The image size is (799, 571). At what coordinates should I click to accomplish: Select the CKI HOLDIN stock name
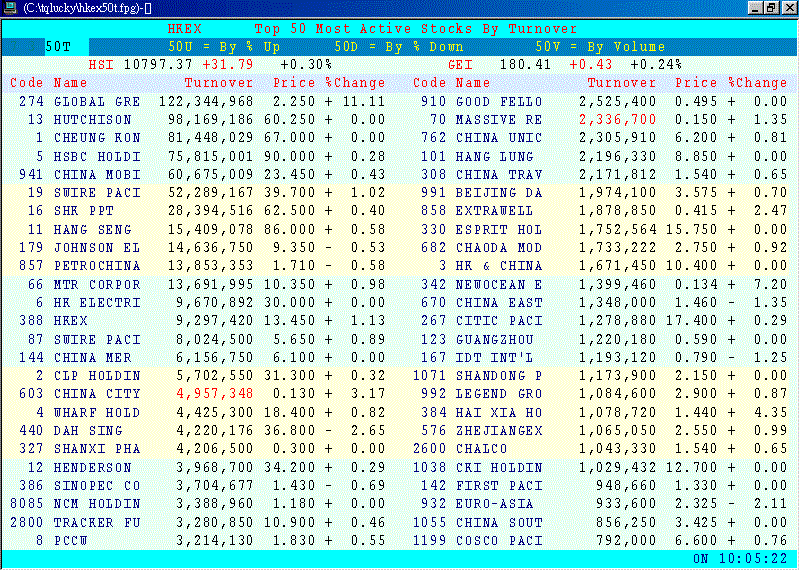point(499,467)
